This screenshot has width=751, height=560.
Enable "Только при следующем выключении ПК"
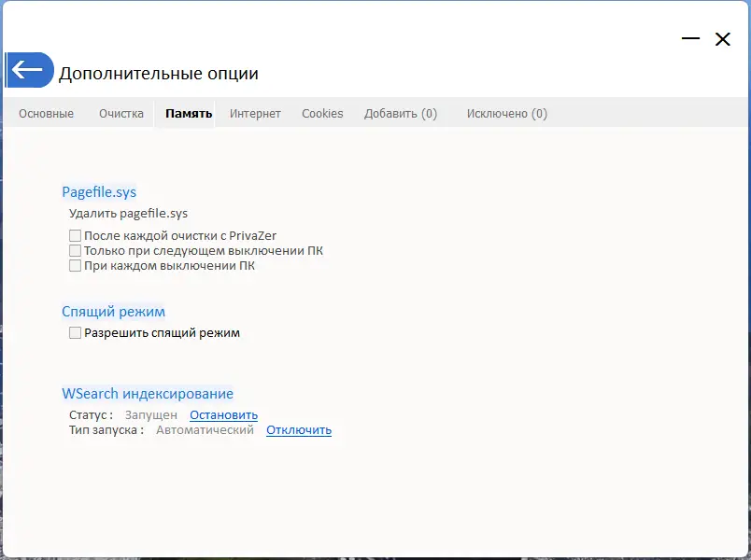pyautogui.click(x=75, y=250)
